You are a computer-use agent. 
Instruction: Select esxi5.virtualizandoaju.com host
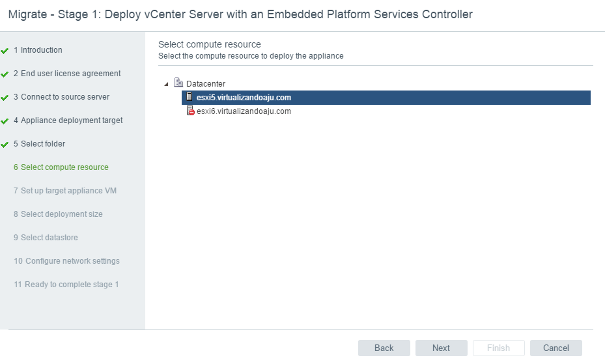point(244,98)
